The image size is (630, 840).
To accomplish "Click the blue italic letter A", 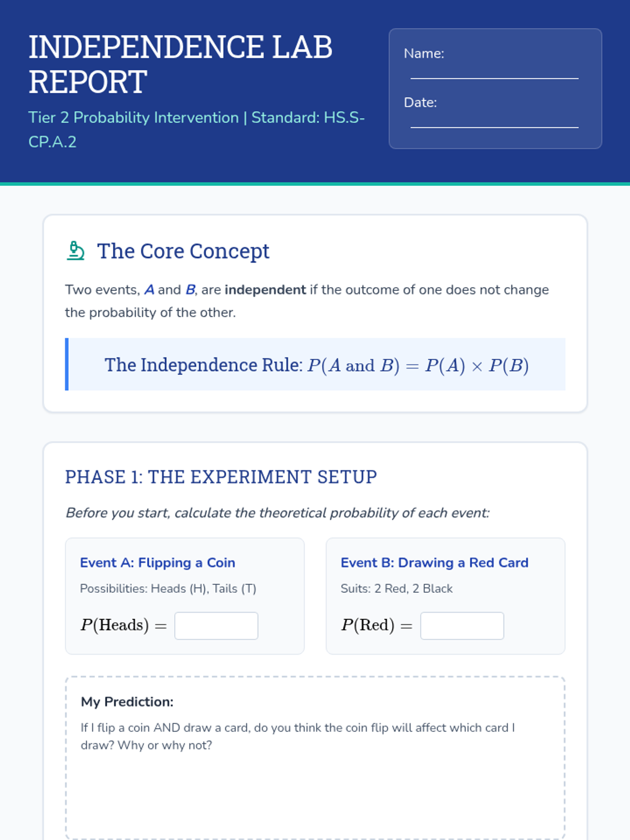I will tap(149, 290).
